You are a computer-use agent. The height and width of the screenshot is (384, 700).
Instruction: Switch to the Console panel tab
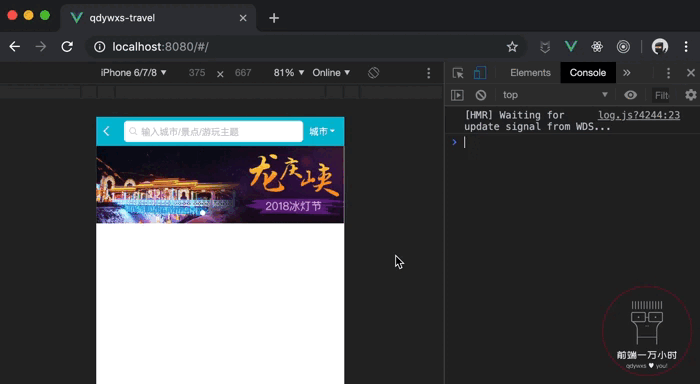588,73
